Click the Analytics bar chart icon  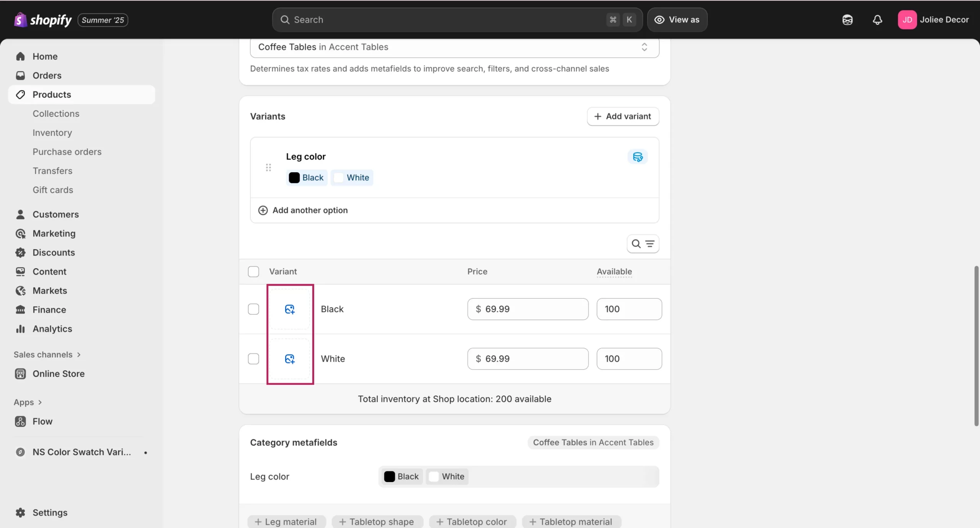pos(20,329)
